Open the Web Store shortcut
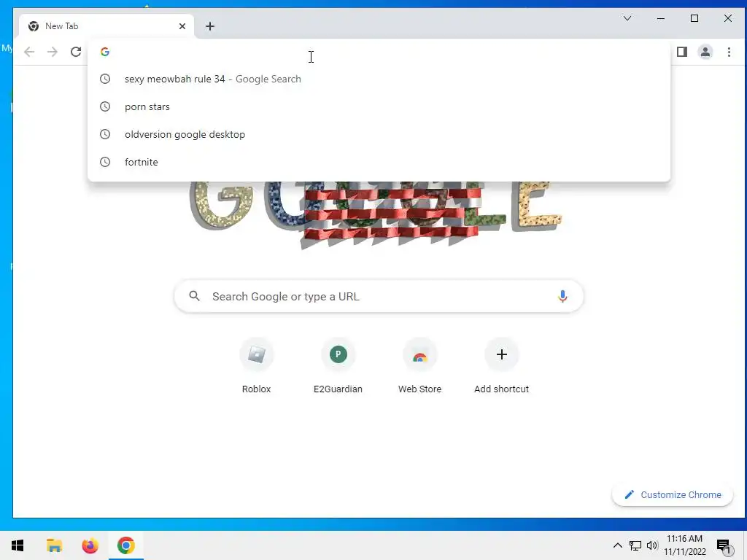This screenshot has height=560, width=747. [419, 366]
